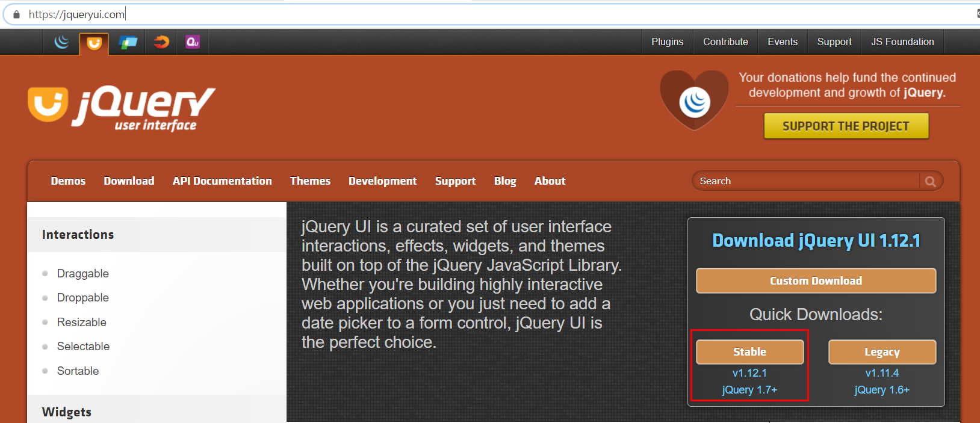Open the jQuery Mobile icon in top bar
This screenshot has height=423, width=980.
(x=128, y=42)
